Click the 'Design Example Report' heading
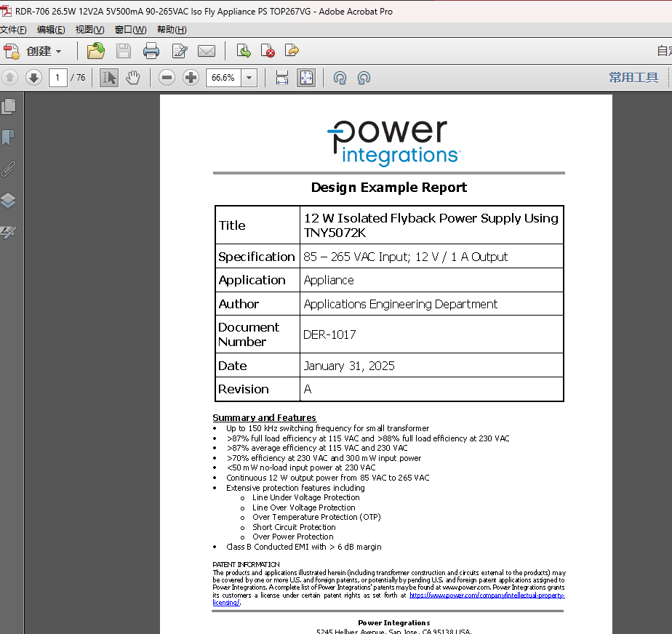 388,188
